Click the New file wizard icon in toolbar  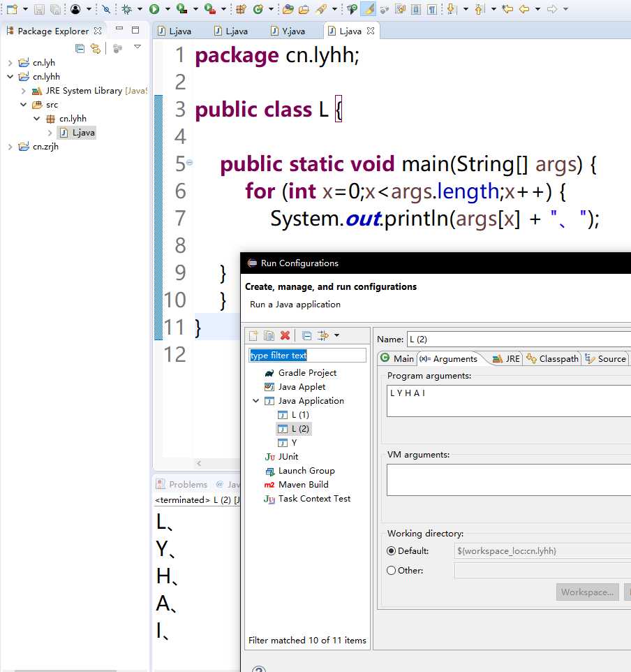tap(12, 9)
